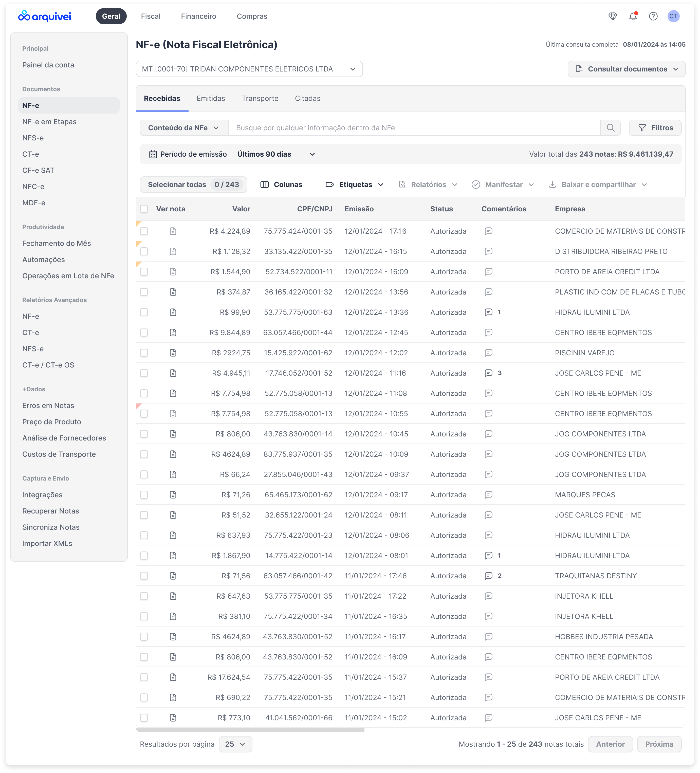Toggle the select-all header checkbox
The width and height of the screenshot is (700, 773).
coord(144,209)
